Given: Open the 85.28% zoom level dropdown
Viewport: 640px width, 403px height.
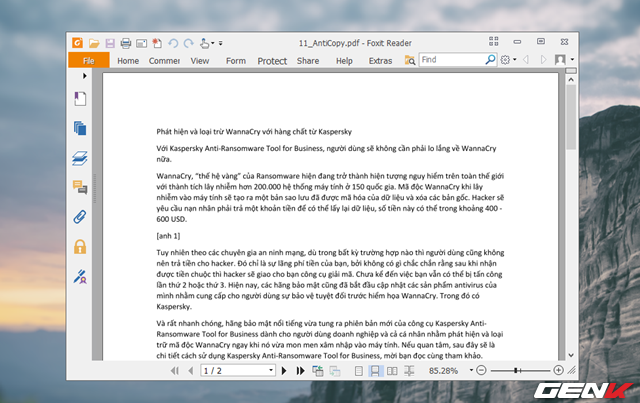Looking at the screenshot, I should 471,370.
